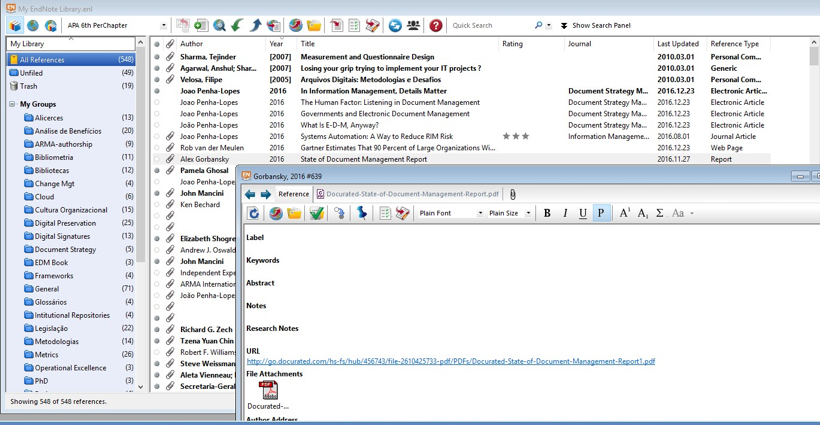Select the Bibliometria group
Viewport: 820px width, 425px height.
(x=71, y=157)
